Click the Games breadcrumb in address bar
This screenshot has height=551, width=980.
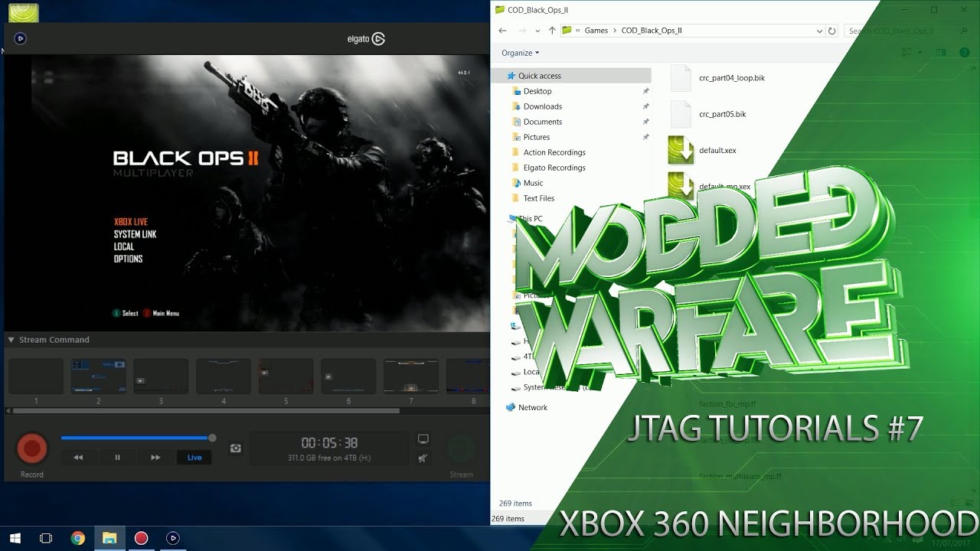coord(596,31)
